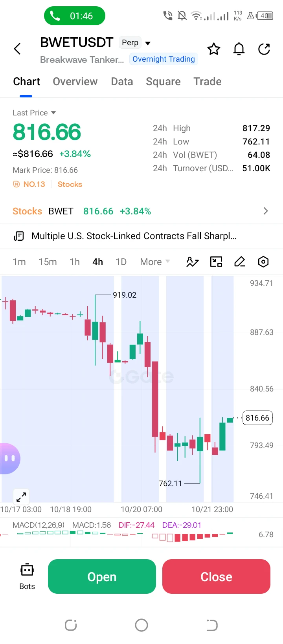The width and height of the screenshot is (283, 644).
Task: Switch to the Overview tab
Action: [75, 82]
